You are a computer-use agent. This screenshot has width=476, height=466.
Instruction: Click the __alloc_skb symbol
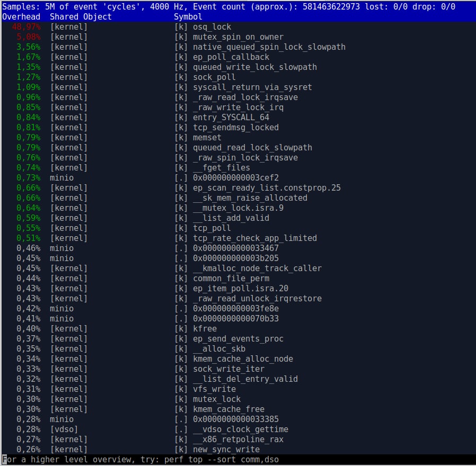click(x=219, y=348)
